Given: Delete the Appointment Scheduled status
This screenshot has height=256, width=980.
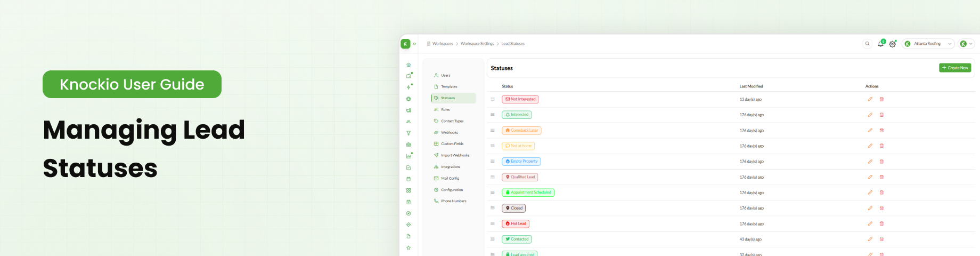Looking at the screenshot, I should [x=881, y=193].
